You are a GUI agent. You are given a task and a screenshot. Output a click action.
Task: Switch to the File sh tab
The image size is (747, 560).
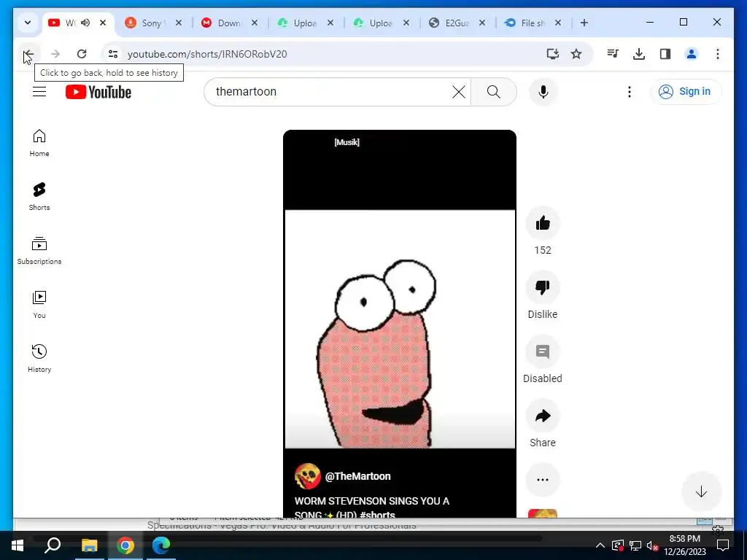532,23
